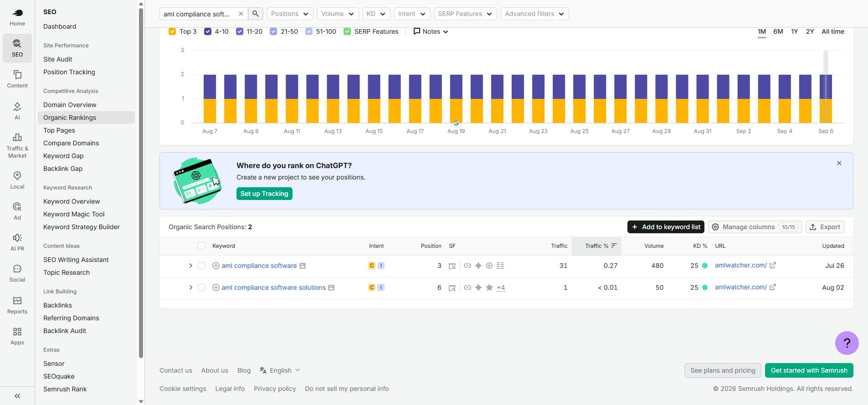Close the ChatGPT ranking banner
This screenshot has height=405, width=868.
click(x=839, y=163)
